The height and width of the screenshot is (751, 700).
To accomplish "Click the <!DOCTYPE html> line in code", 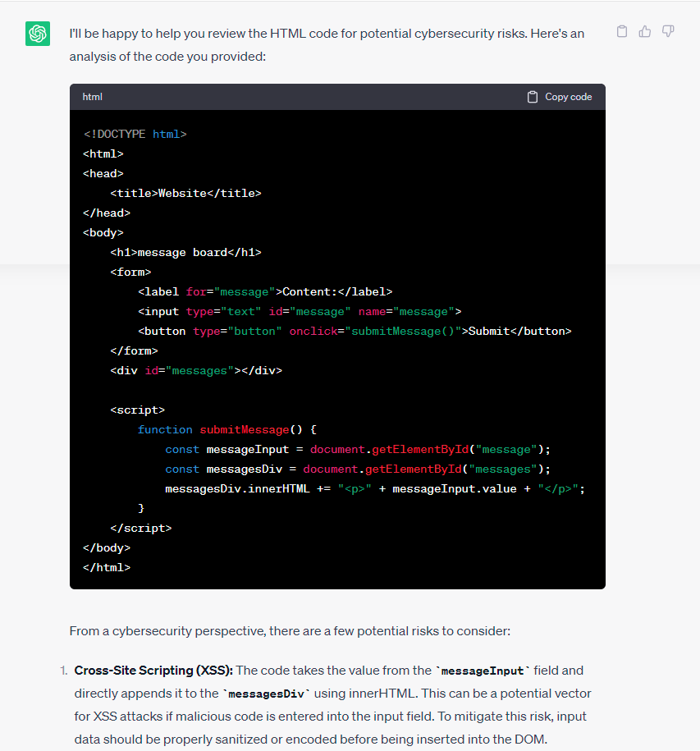I will click(x=135, y=134).
